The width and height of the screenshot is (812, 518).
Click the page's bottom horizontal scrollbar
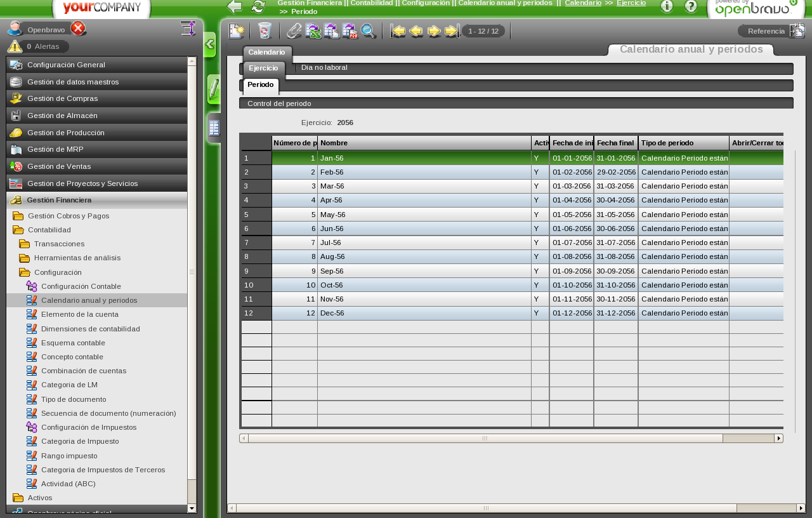tap(486, 508)
